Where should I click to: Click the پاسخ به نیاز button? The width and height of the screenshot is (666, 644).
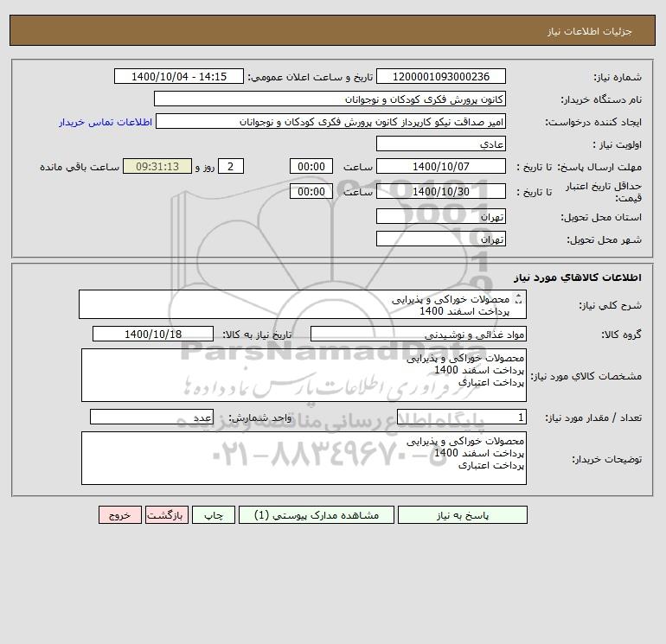click(463, 515)
